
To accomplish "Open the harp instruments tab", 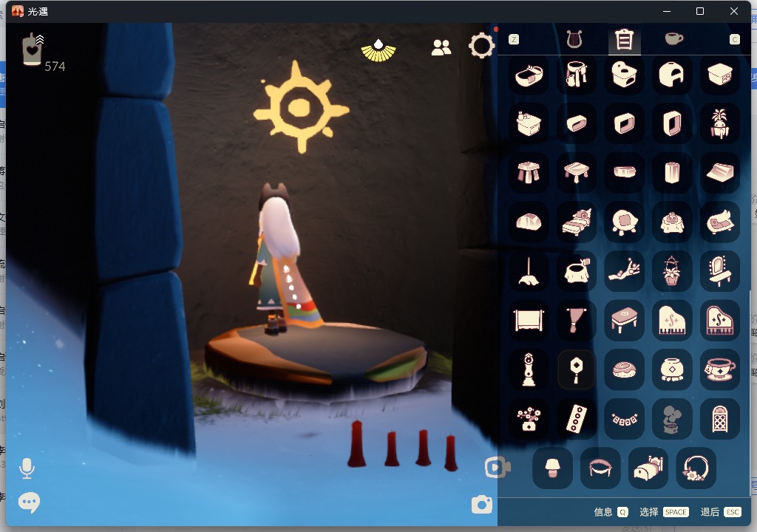I will pyautogui.click(x=574, y=40).
